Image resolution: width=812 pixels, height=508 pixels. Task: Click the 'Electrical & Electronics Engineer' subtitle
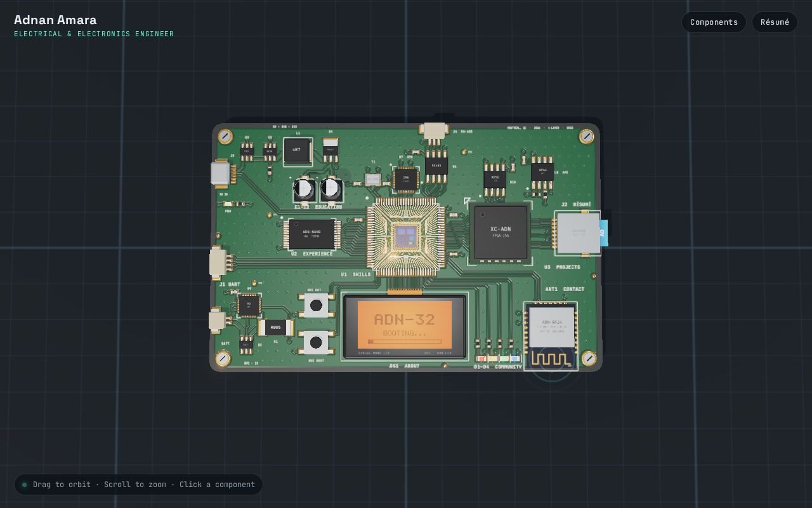(94, 34)
